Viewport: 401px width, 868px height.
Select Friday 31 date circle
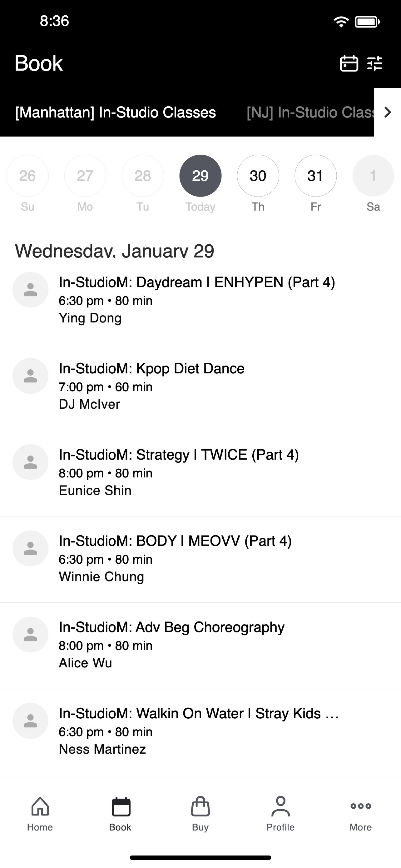[x=315, y=176]
